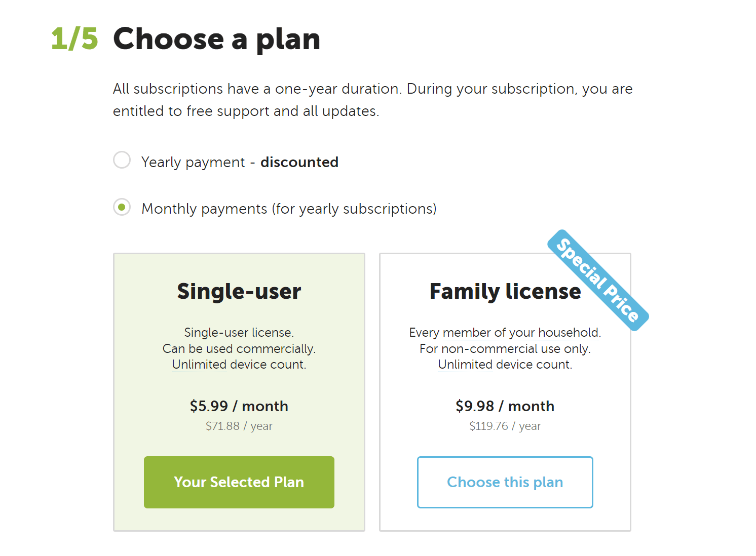This screenshot has height=556, width=756.
Task: Select Monthly payments for yearly subscriptions
Action: tap(122, 208)
